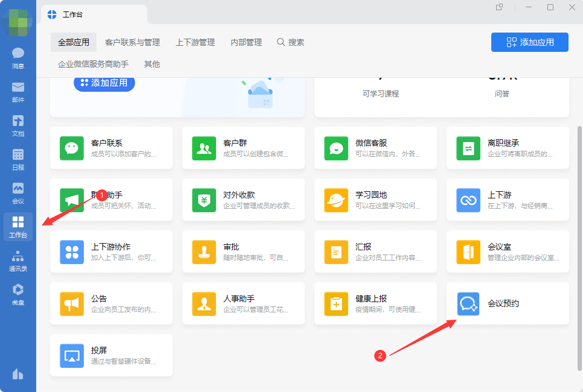
Task: Click the 搜索 search field
Action: (x=291, y=42)
